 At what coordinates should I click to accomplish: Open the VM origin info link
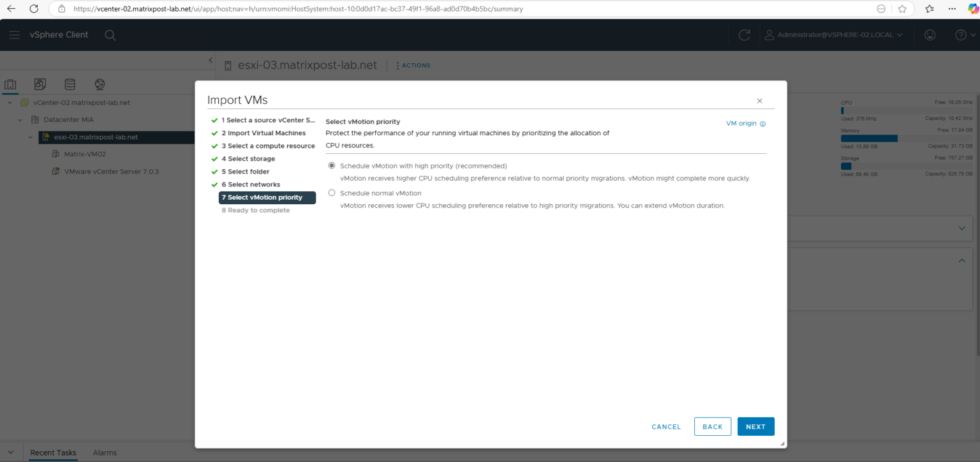(x=741, y=123)
